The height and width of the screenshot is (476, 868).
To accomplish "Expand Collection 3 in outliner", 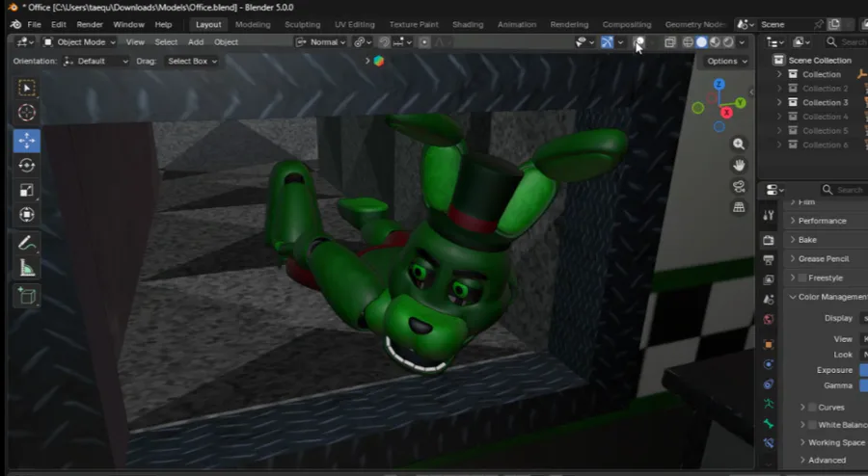I will coord(779,102).
